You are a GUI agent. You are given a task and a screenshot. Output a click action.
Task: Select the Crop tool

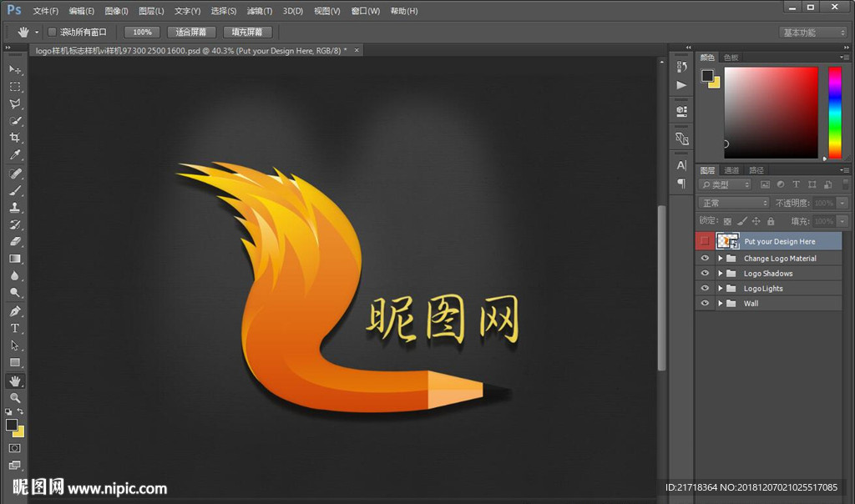pyautogui.click(x=15, y=138)
